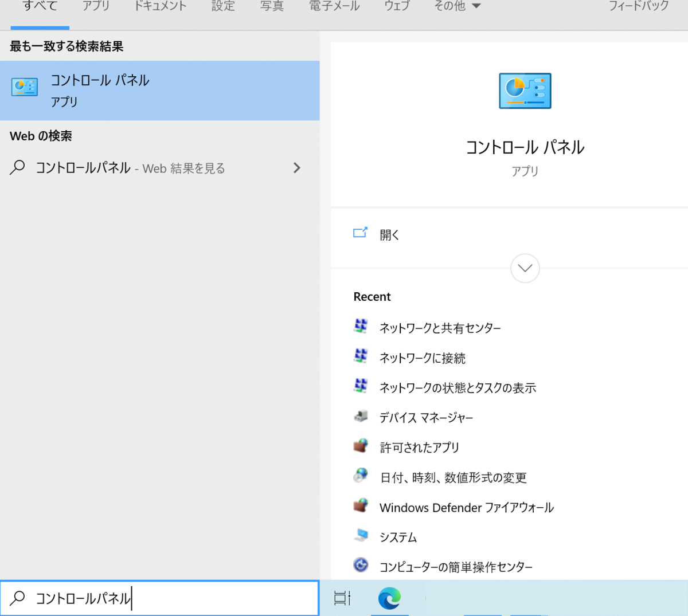Click the large Control Panel icon in preview pane
Viewport: 688px width, 616px height.
pyautogui.click(x=525, y=91)
